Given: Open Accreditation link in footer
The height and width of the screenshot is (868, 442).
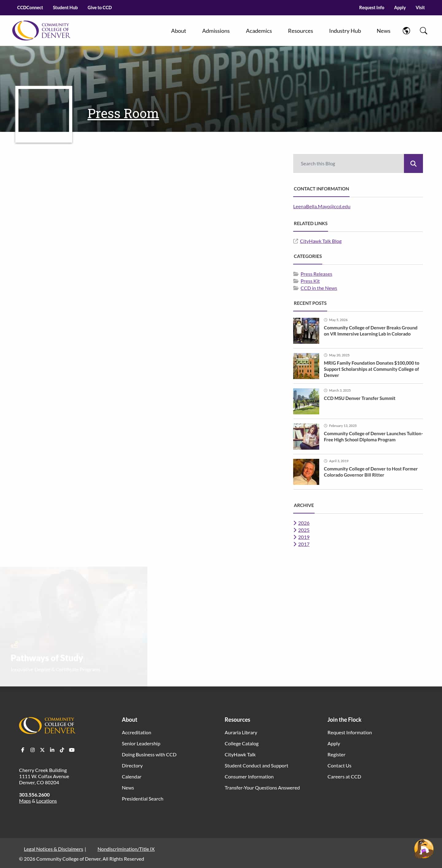Looking at the screenshot, I should [137, 732].
